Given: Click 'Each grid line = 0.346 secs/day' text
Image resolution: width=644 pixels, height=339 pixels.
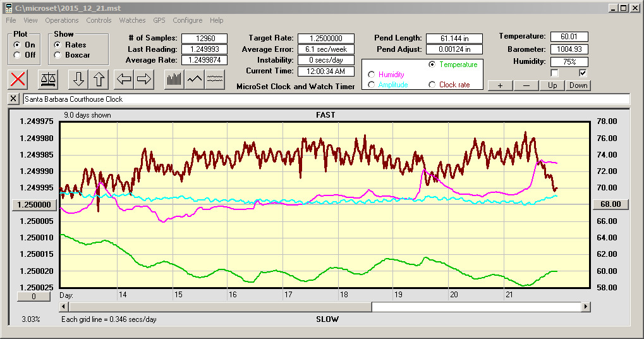Looking at the screenshot, I should (109, 319).
